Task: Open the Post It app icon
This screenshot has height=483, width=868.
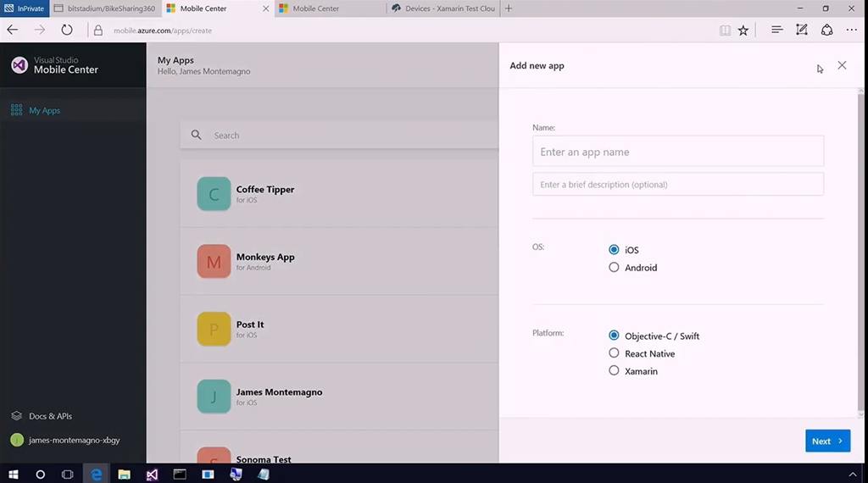Action: (214, 330)
